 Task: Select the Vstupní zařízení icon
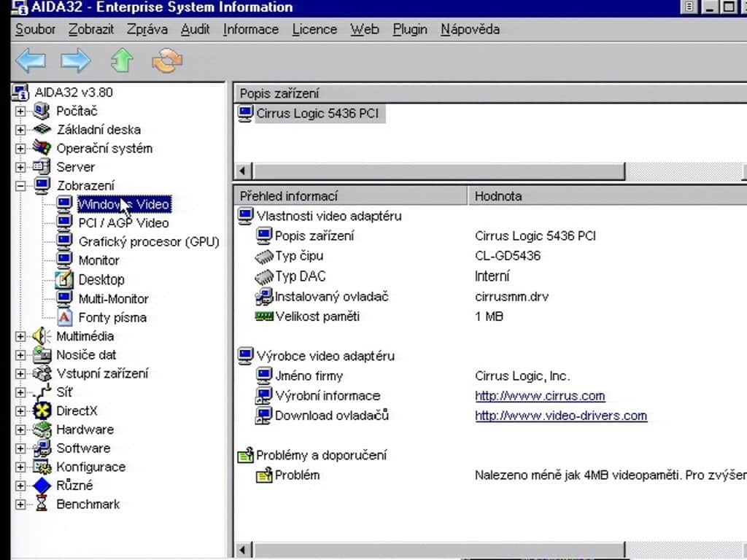42,373
